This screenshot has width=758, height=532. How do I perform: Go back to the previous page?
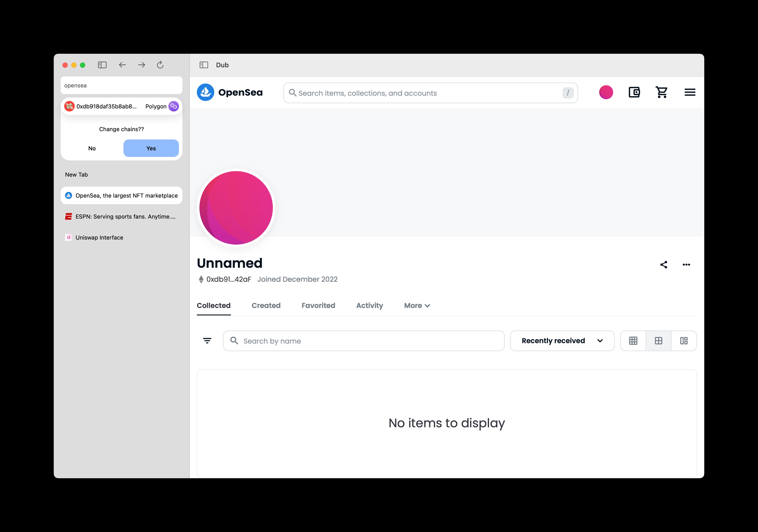(122, 65)
